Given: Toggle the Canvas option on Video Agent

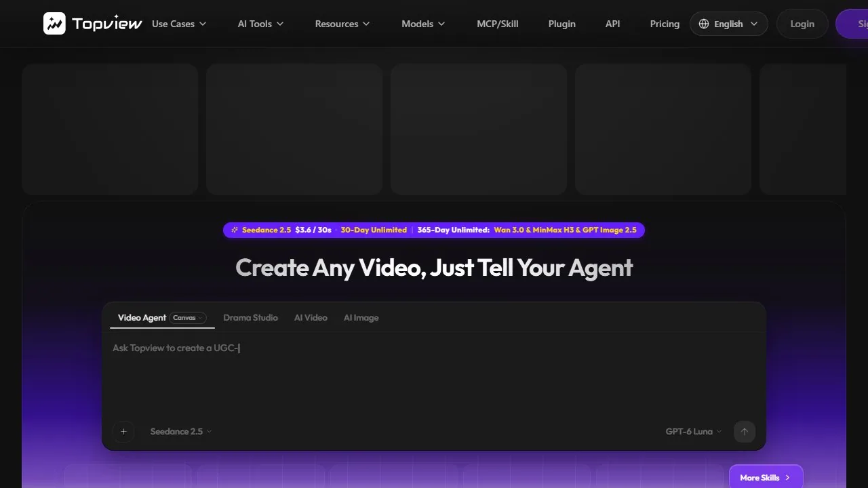Looking at the screenshot, I should tap(188, 318).
